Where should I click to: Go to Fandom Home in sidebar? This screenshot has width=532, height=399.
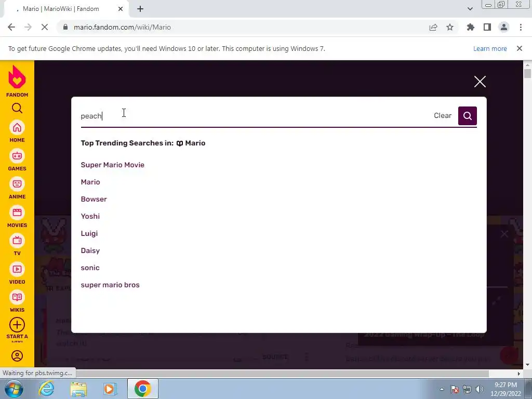pos(17,131)
